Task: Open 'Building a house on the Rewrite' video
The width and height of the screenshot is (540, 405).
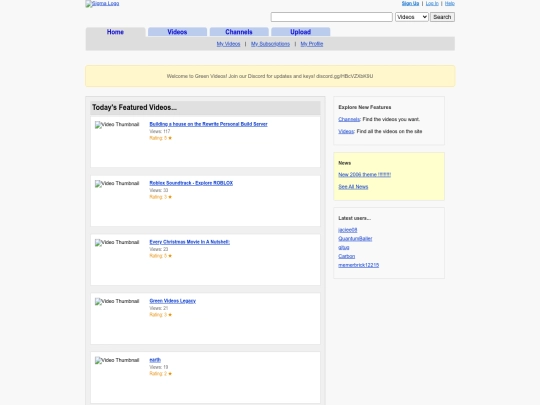Action: [x=208, y=124]
